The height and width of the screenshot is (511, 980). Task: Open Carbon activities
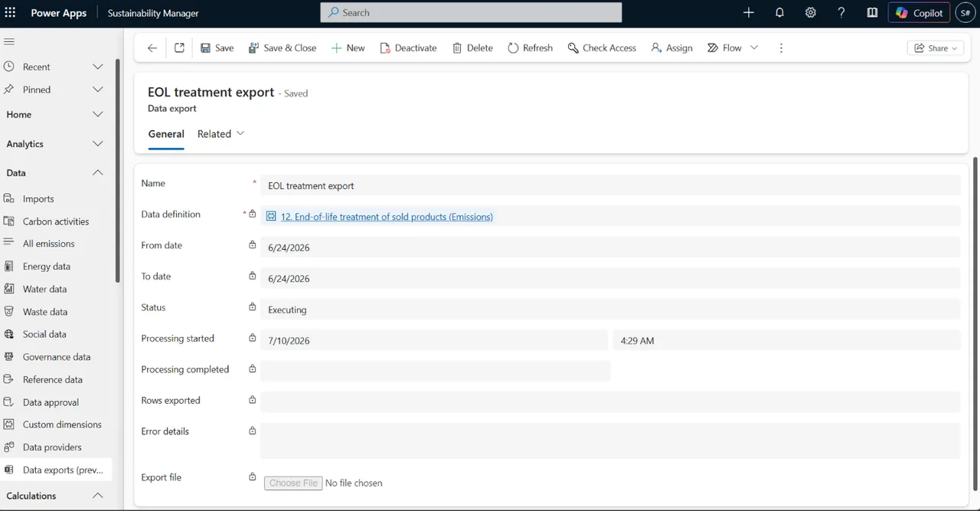[56, 221]
